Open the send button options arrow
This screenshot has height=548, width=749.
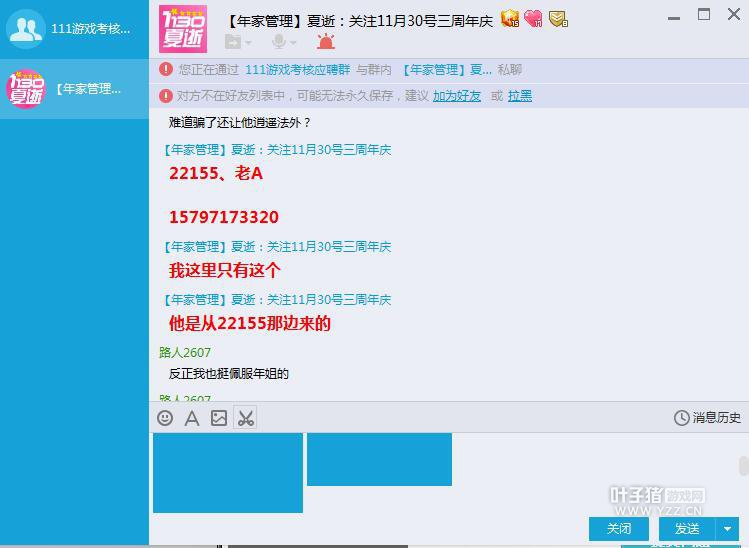click(x=728, y=529)
